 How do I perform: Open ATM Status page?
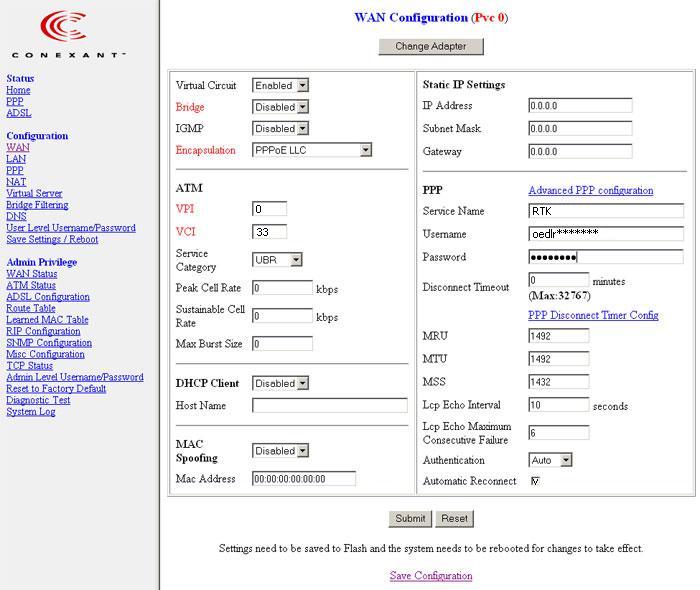pos(31,286)
